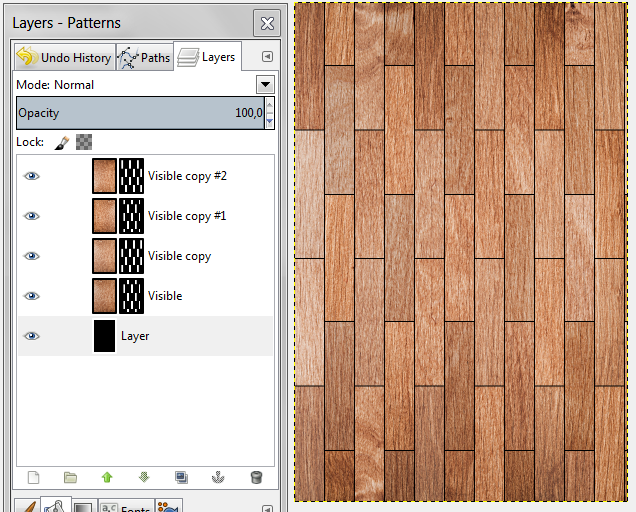636x512 pixels.
Task: Delete the layer with the trash icon
Action: tap(256, 478)
